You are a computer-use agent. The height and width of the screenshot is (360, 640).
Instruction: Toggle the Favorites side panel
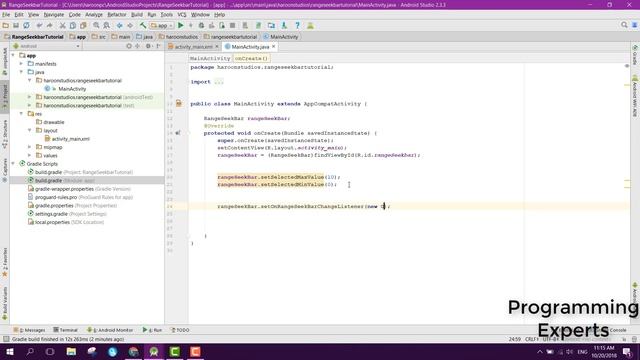[5, 262]
